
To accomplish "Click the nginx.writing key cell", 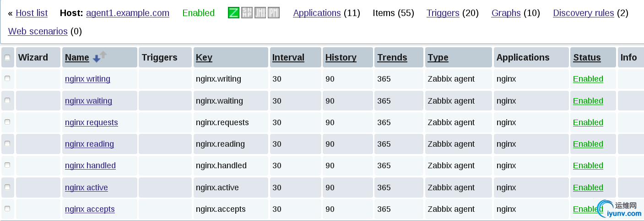I will (231, 79).
